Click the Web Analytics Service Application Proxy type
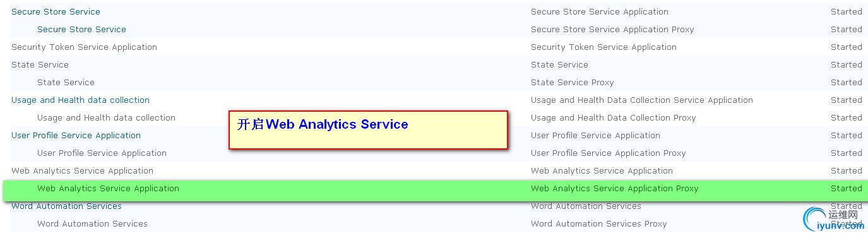Viewport: 868px width, 236px height. tap(614, 188)
